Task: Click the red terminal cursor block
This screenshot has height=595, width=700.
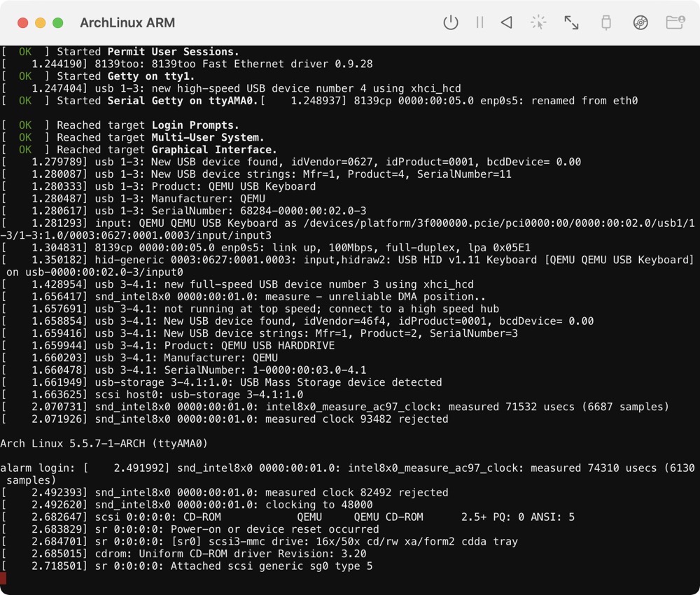Action: pyautogui.click(x=3, y=577)
